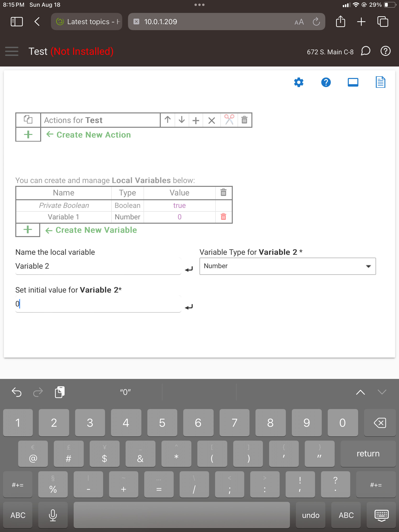Hide the on-screen keyboard with keyboard icon
Screen dimensions: 399x532
click(x=381, y=515)
